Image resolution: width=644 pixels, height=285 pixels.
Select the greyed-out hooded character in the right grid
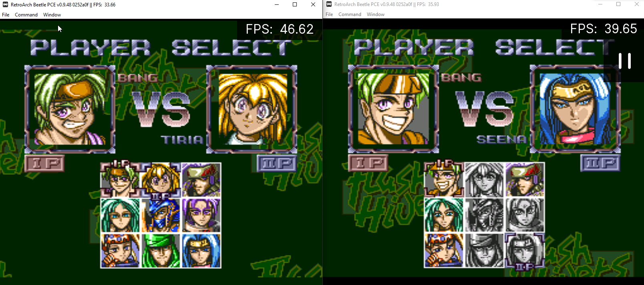click(484, 250)
